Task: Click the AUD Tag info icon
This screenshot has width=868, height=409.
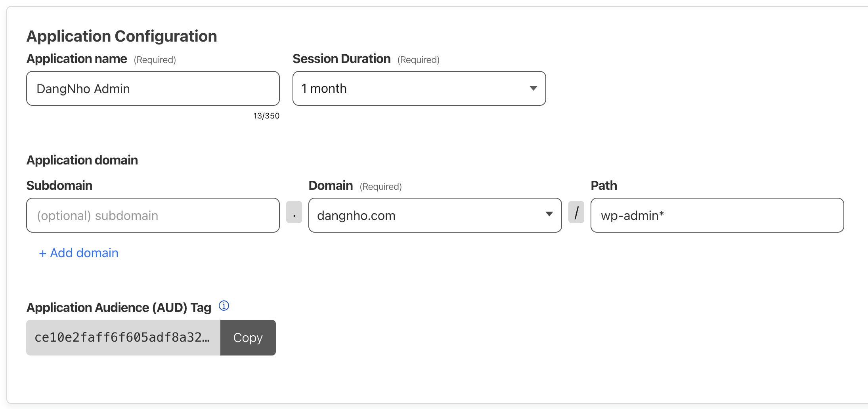Action: point(224,306)
